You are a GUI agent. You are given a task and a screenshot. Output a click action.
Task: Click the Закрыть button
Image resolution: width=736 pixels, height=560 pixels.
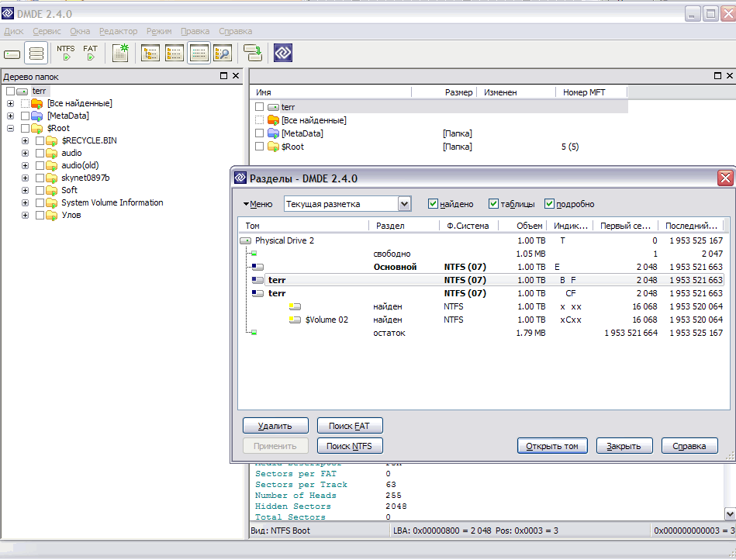coord(624,446)
